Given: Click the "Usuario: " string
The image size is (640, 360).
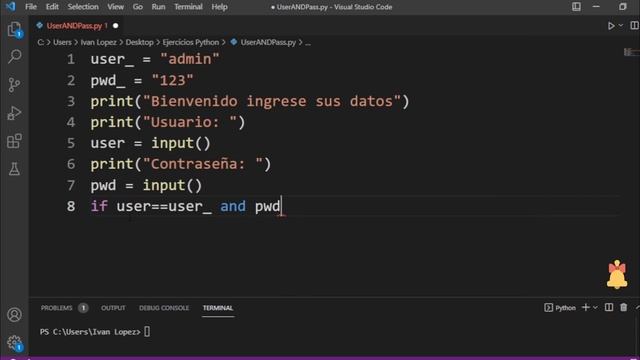Looking at the screenshot, I should (190, 122).
